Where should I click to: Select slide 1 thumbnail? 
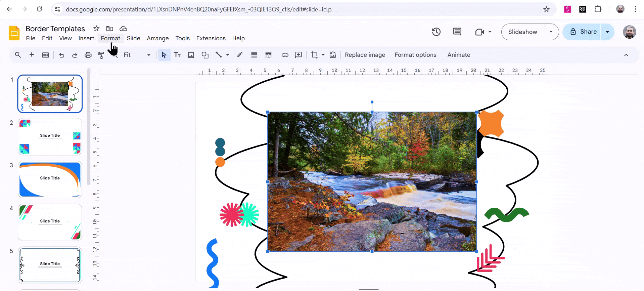click(x=50, y=94)
